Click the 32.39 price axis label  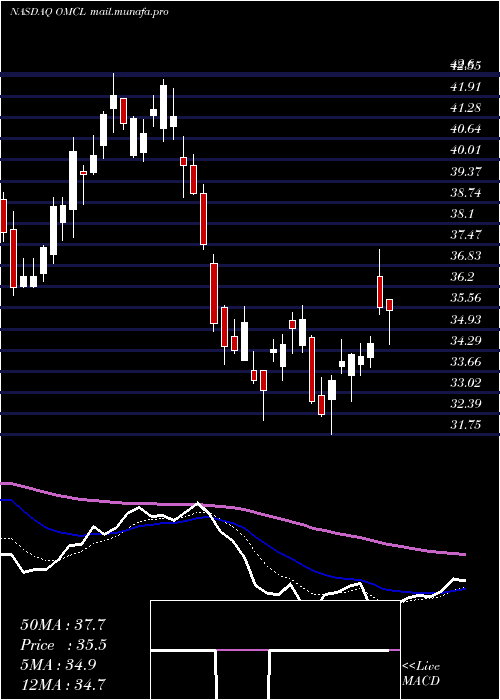coord(466,404)
